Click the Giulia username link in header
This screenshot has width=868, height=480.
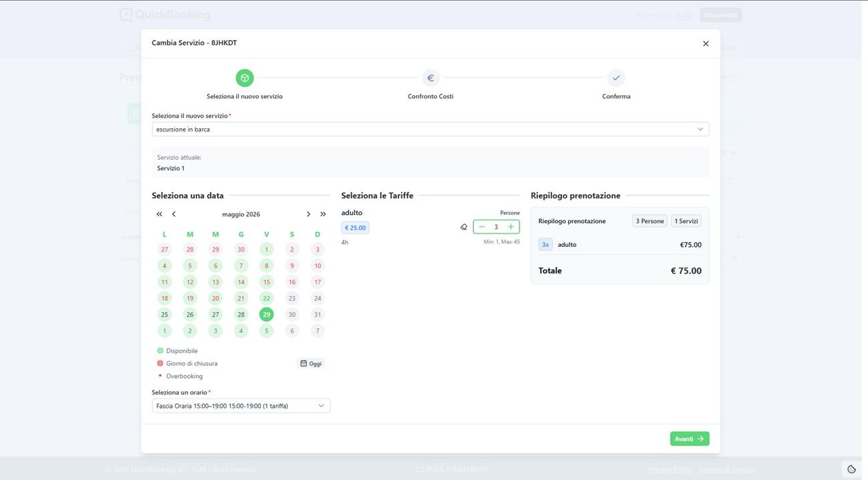point(683,15)
